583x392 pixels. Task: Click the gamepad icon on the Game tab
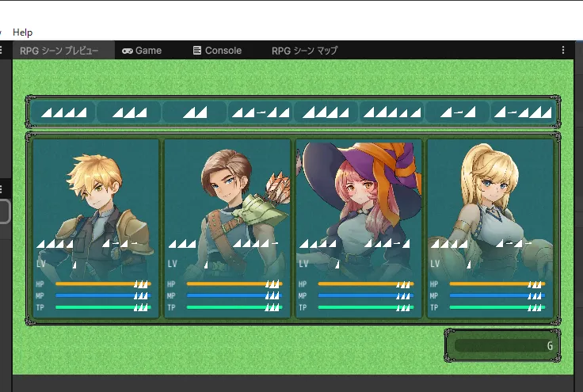[x=127, y=51]
